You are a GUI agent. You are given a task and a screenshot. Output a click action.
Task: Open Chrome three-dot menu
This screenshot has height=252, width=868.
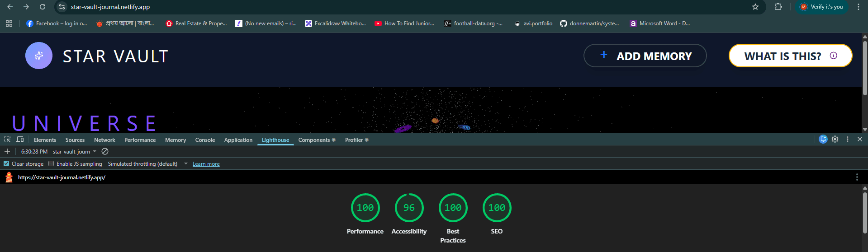[x=858, y=7]
